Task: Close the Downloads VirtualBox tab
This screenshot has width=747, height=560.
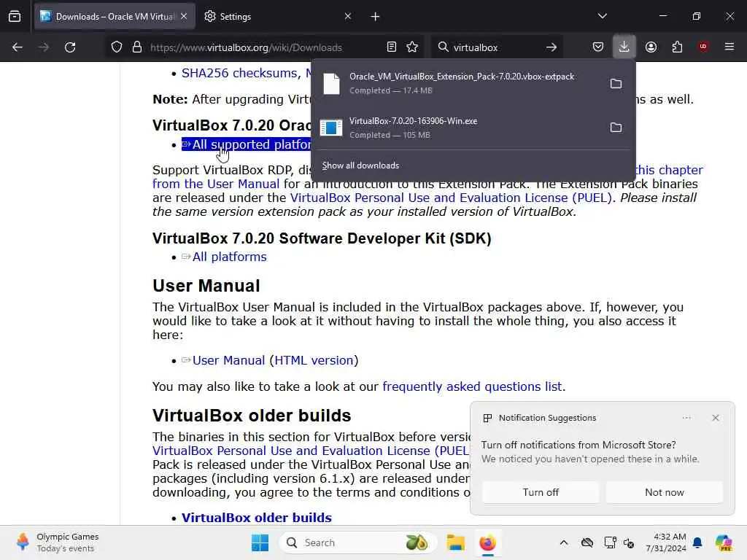Action: coord(184,16)
